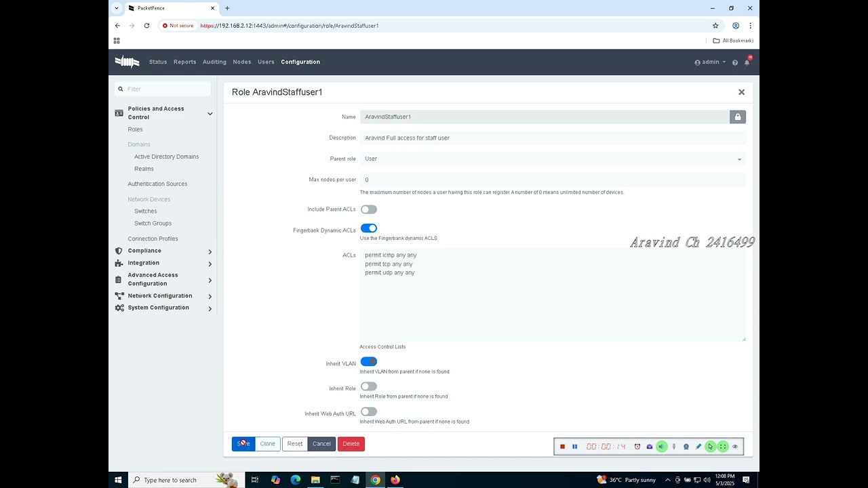868x488 pixels.
Task: Click the recorder eye hide icon
Action: point(735,447)
